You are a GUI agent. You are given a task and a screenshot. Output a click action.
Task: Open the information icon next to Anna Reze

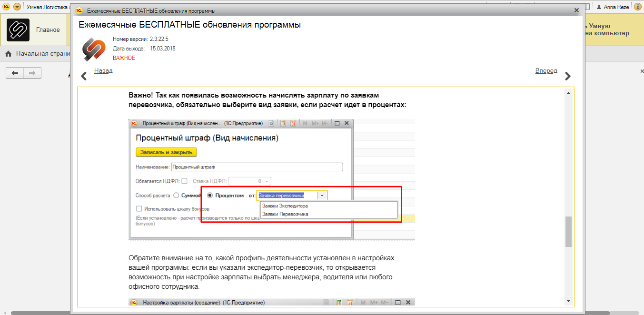tap(637, 7)
